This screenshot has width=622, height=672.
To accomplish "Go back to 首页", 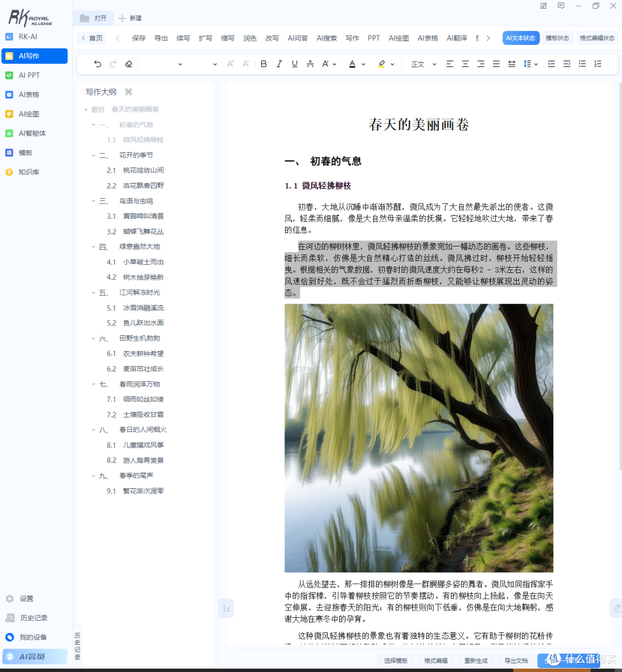I will coord(92,38).
